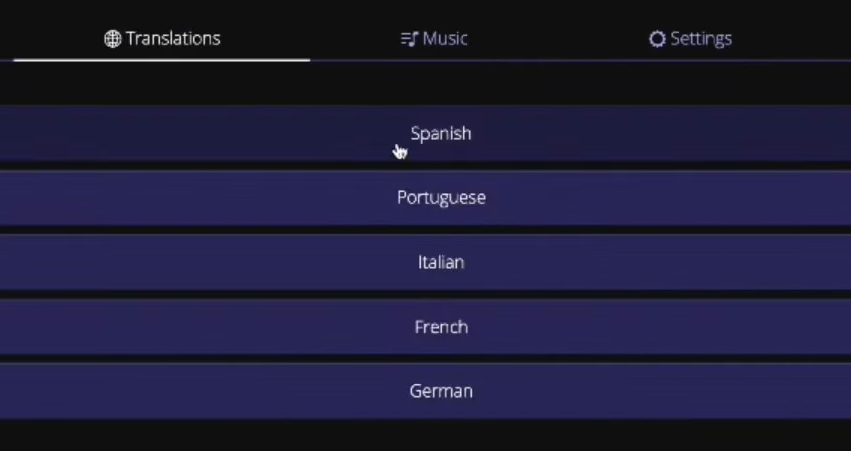
Task: Open Settings via its tab text
Action: 701,39
